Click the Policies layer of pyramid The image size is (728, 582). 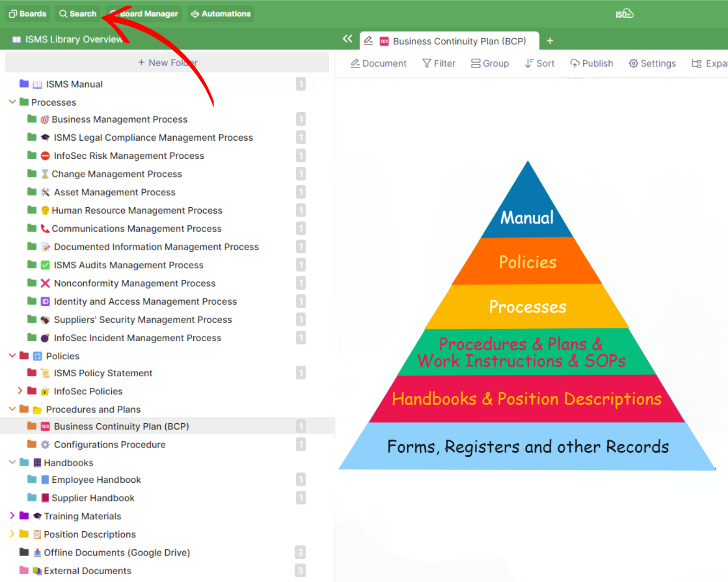[527, 262]
